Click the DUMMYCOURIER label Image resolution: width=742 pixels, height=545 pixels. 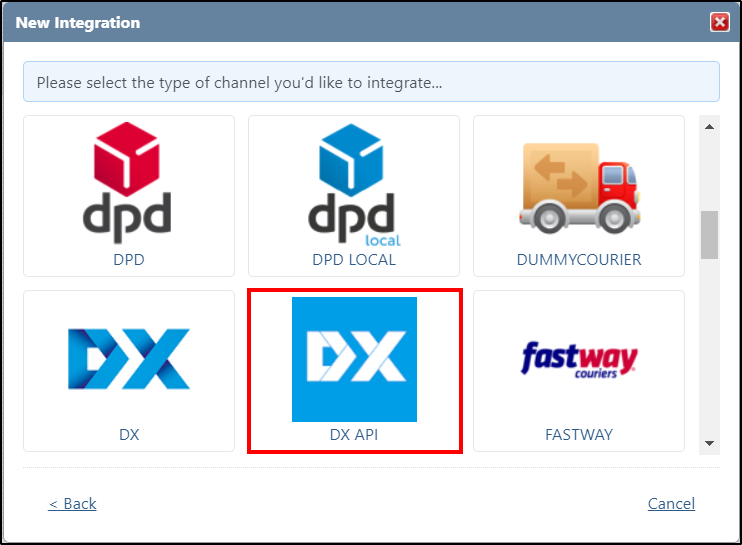point(579,260)
